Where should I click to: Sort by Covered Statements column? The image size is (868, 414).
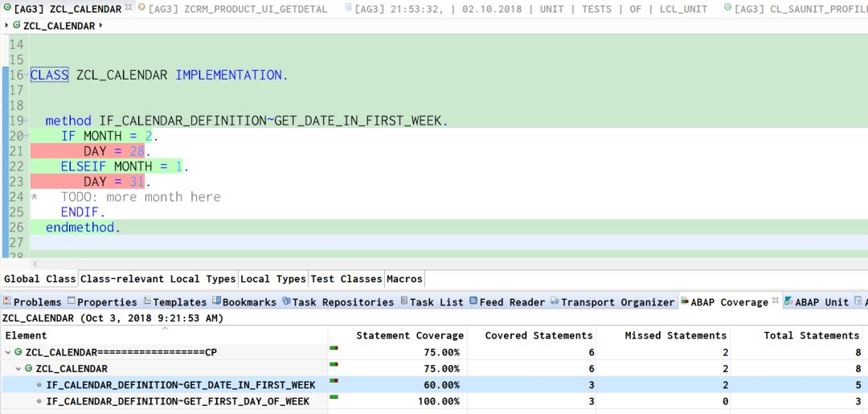coord(531,335)
